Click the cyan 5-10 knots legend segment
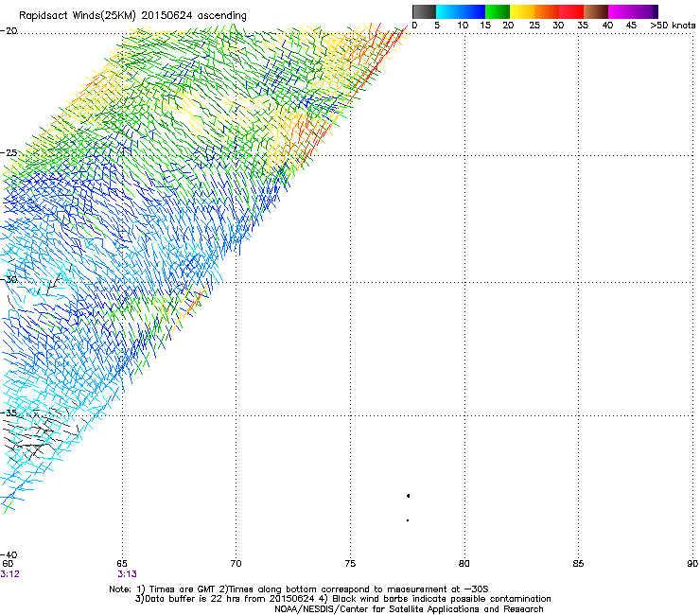 click(x=448, y=11)
